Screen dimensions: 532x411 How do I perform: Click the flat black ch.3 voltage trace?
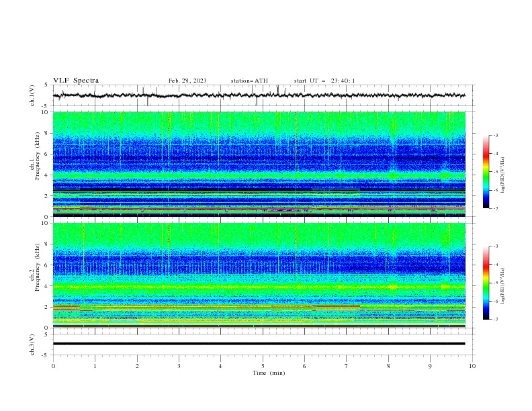(x=259, y=344)
